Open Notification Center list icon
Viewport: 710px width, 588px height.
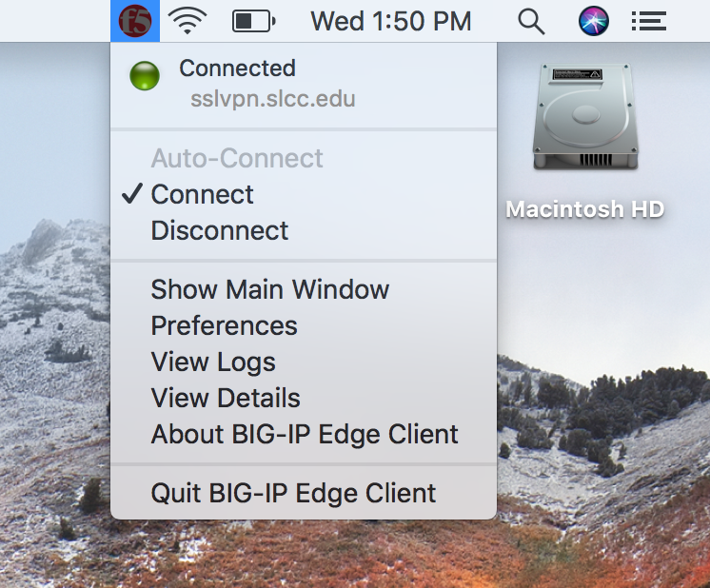coord(648,21)
